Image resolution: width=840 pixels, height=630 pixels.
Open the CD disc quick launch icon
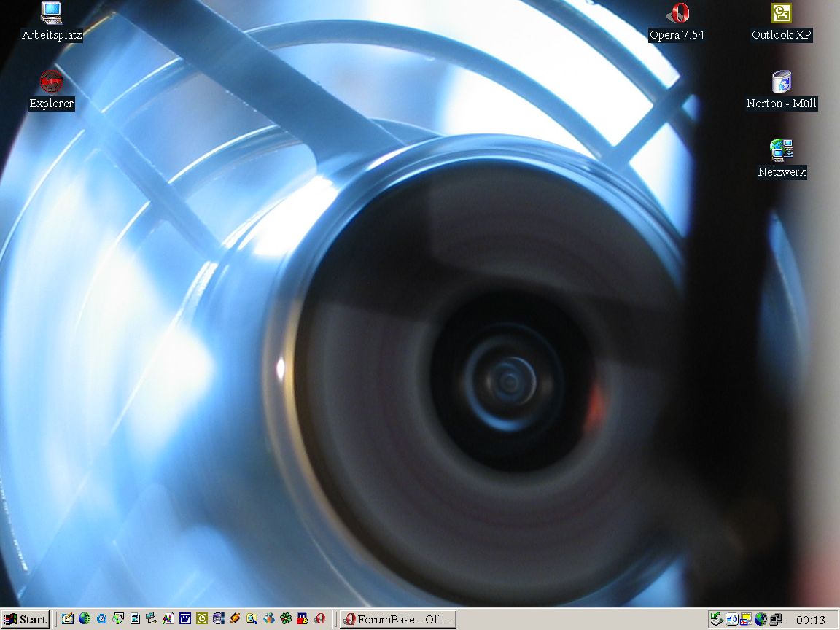[118, 619]
